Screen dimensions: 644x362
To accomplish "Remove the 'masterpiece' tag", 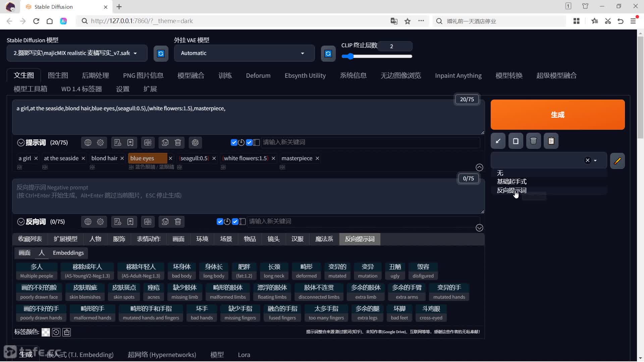I will (317, 158).
